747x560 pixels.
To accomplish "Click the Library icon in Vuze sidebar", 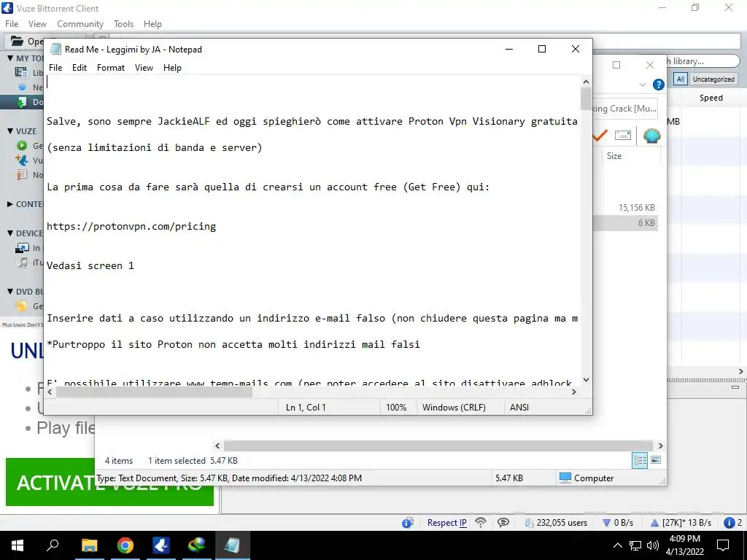I will point(21,72).
